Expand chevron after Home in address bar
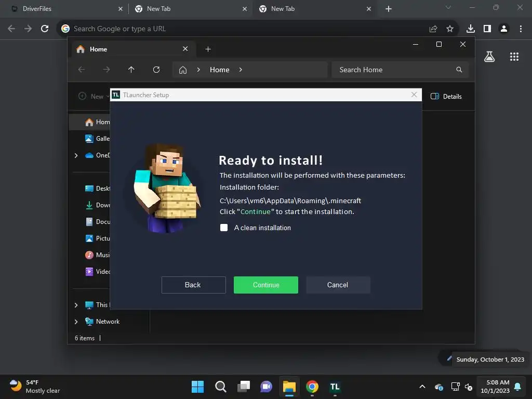Screen dimensions: 532x399 coord(241,70)
